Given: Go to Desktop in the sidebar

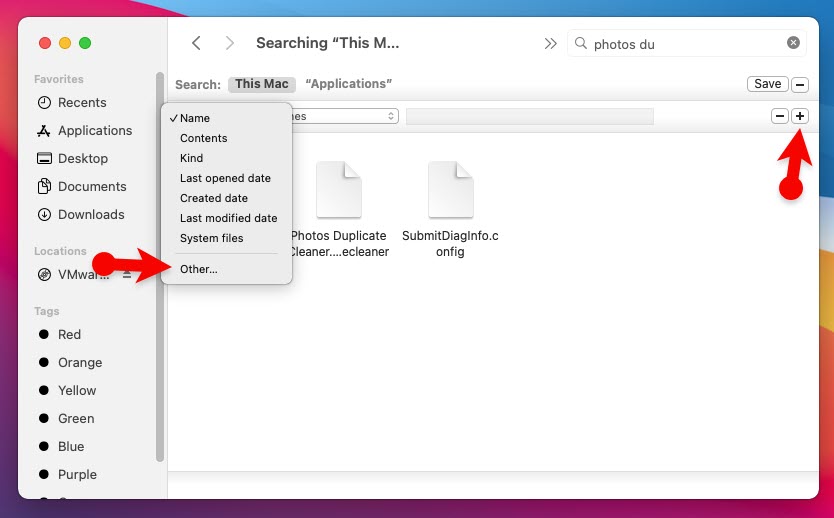Looking at the screenshot, I should [82, 158].
